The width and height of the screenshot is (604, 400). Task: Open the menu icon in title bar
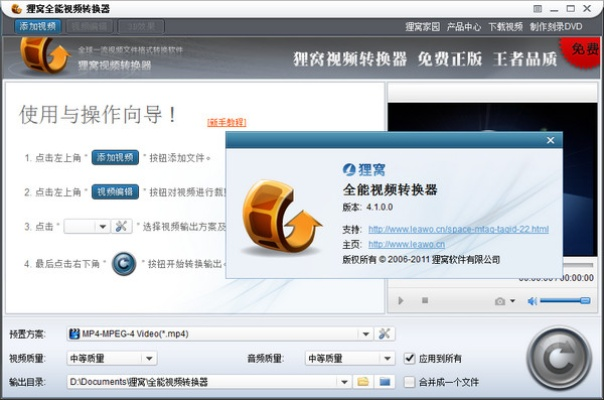click(x=538, y=8)
